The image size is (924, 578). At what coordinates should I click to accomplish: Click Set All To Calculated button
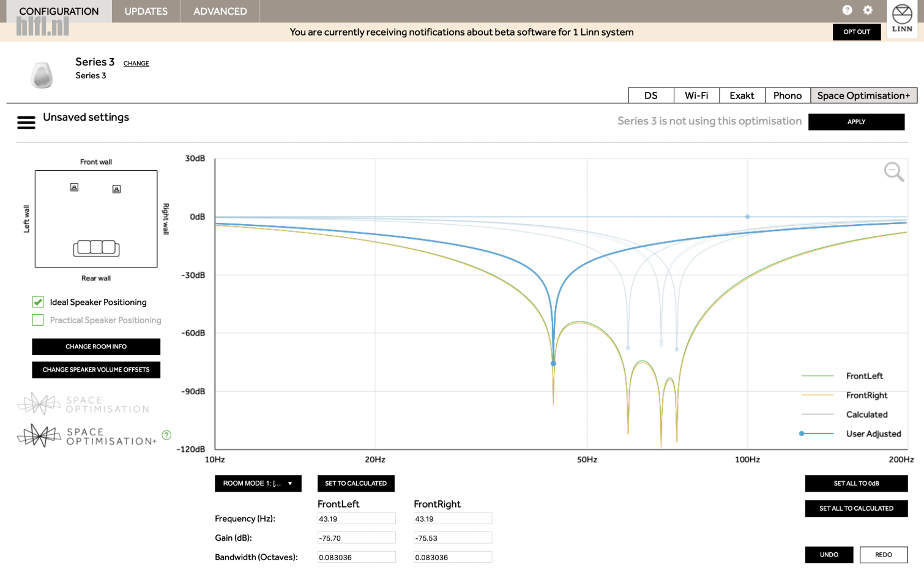coord(856,509)
